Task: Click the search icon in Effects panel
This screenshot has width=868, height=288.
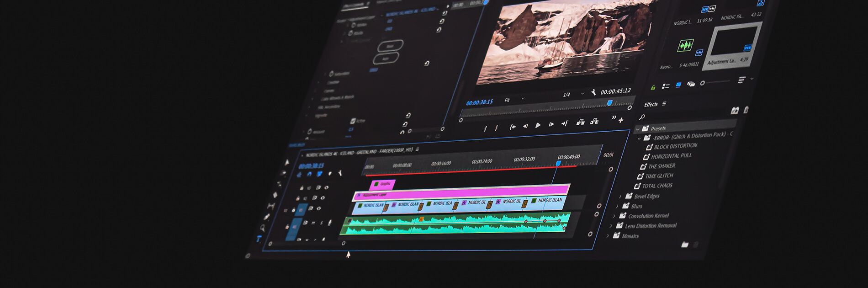Action: coord(642,117)
